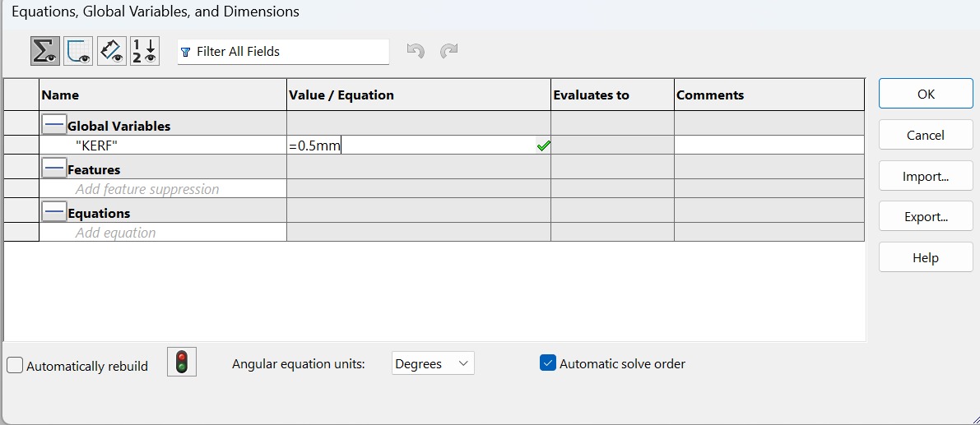The width and height of the screenshot is (980, 425).
Task: Click the Value / Equation column header
Action: point(419,95)
